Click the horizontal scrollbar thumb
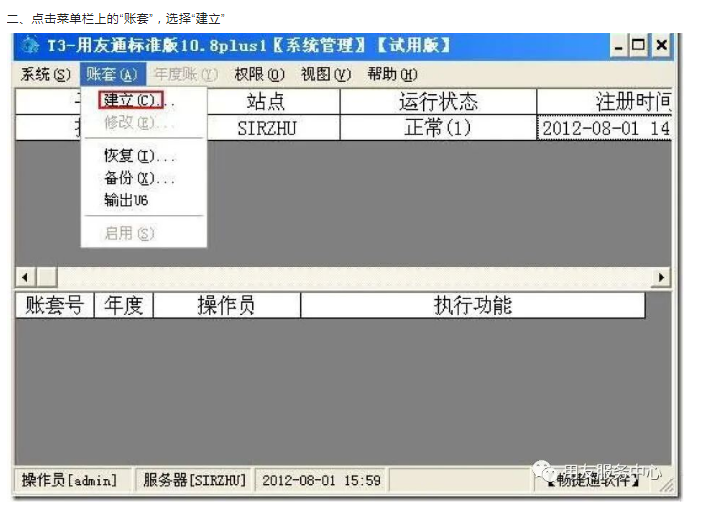Image resolution: width=703 pixels, height=510 pixels. tap(47, 277)
